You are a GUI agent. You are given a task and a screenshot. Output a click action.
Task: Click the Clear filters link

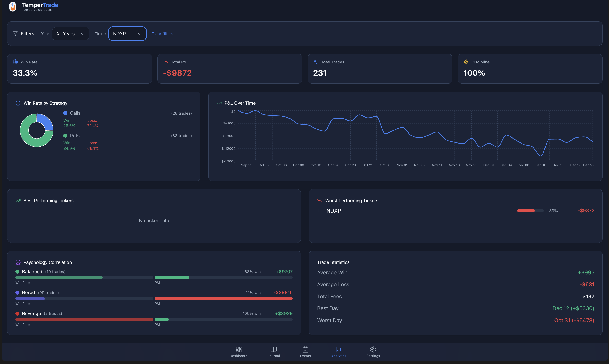pos(162,34)
